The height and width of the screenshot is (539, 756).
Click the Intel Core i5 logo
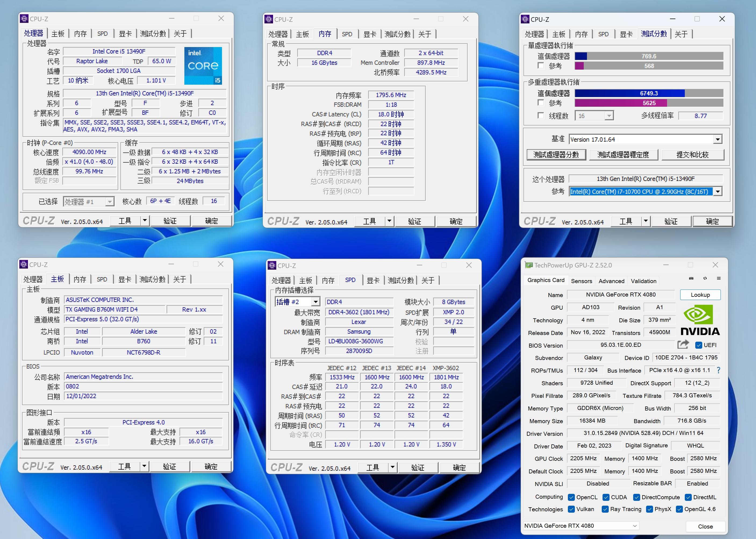(x=203, y=66)
